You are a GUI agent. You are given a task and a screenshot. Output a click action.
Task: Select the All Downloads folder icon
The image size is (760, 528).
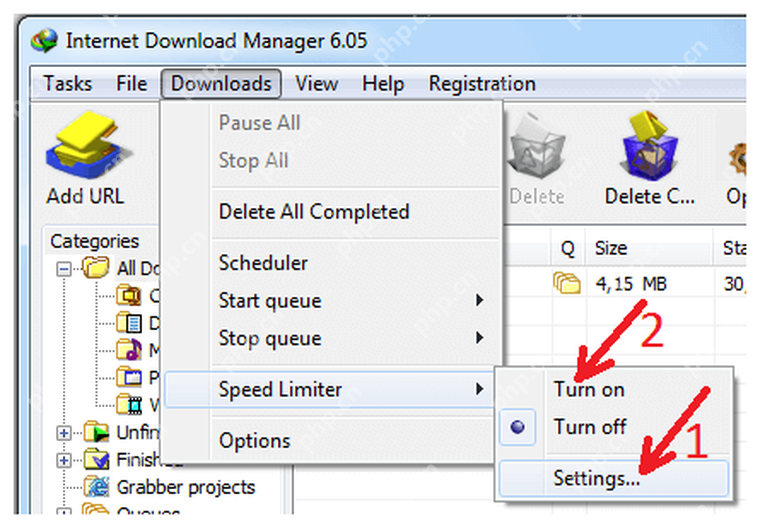coord(95,268)
